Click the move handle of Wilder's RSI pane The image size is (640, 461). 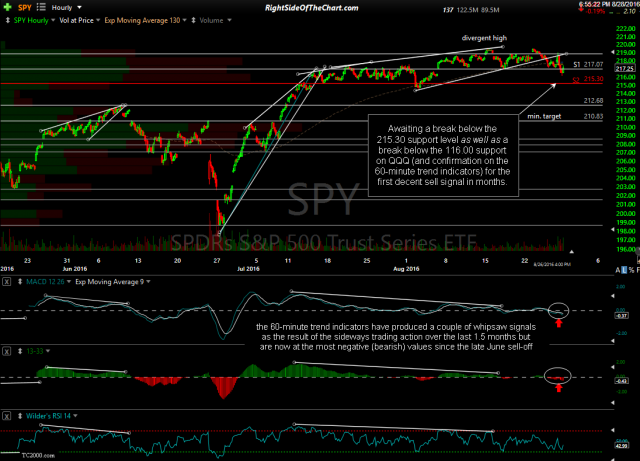(x=20, y=416)
